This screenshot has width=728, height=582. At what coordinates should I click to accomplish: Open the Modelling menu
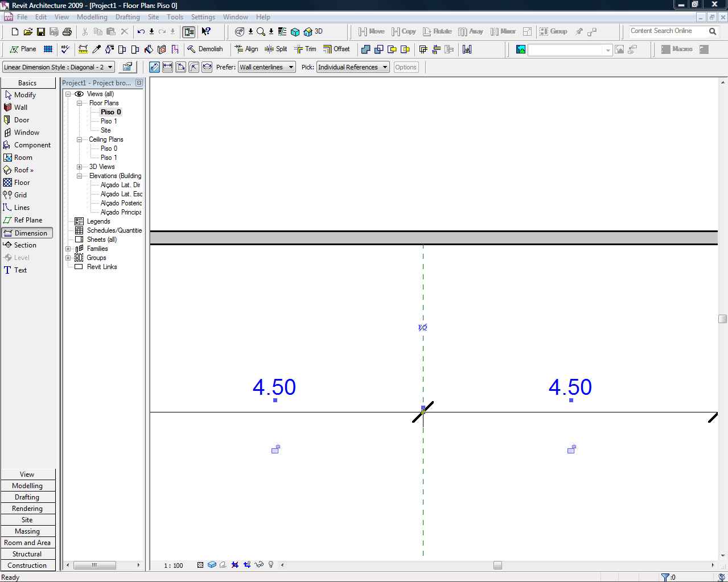click(92, 17)
